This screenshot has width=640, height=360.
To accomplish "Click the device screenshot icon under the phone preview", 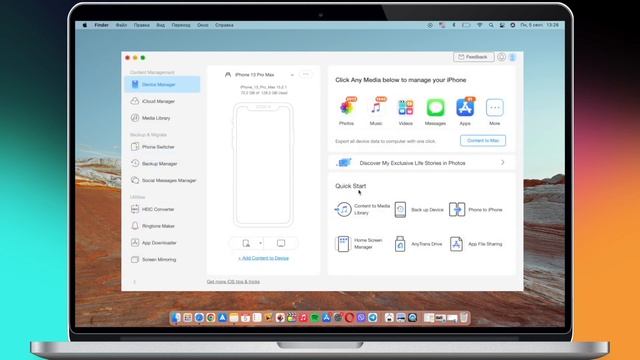I will [x=246, y=243].
